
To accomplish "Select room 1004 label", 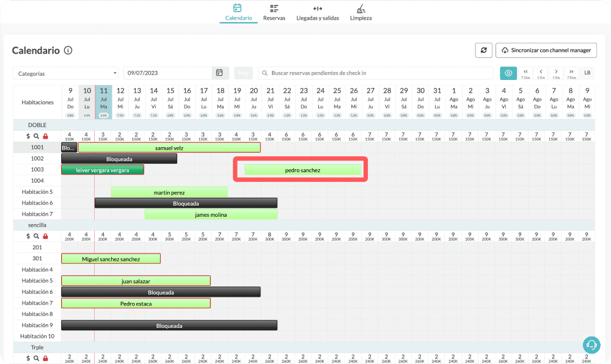I will tap(37, 181).
